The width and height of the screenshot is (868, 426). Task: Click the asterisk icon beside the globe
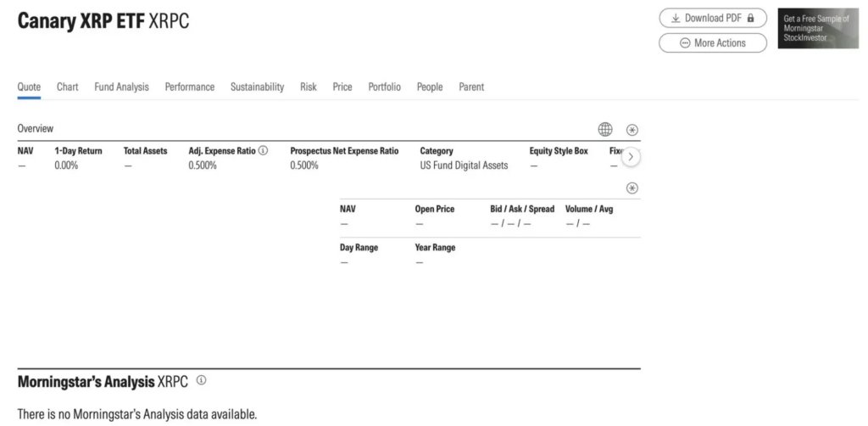click(632, 130)
